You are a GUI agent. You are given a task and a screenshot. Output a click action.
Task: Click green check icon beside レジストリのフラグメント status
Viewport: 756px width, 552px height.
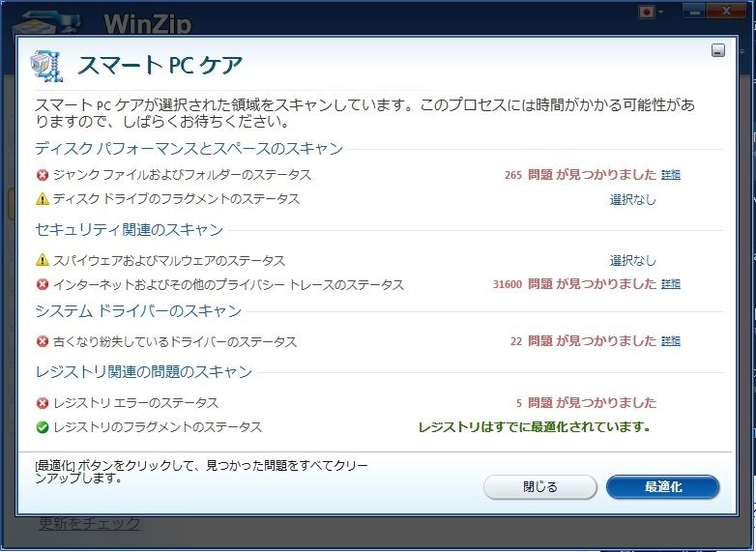point(43,427)
